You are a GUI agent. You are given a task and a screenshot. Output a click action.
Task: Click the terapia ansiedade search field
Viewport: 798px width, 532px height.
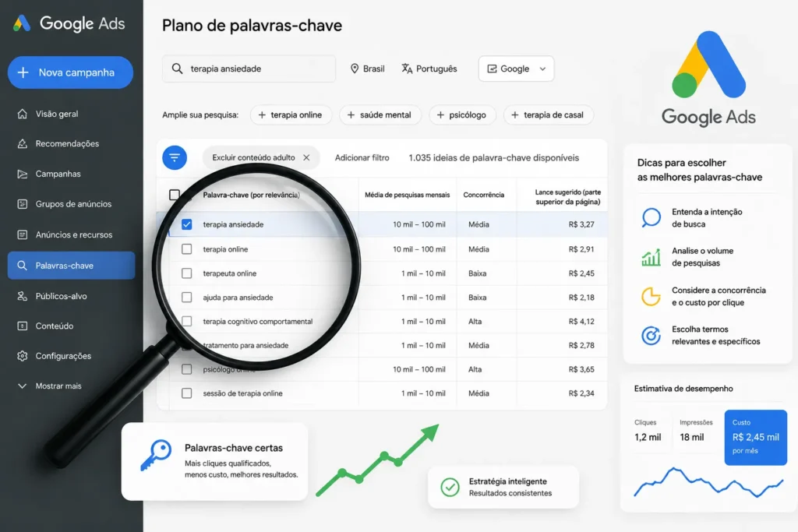[x=249, y=69]
